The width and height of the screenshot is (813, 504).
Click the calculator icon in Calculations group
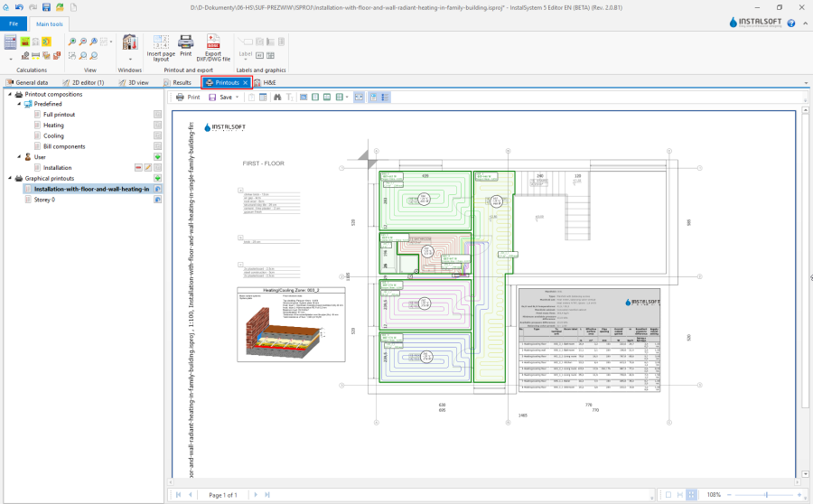(x=11, y=42)
